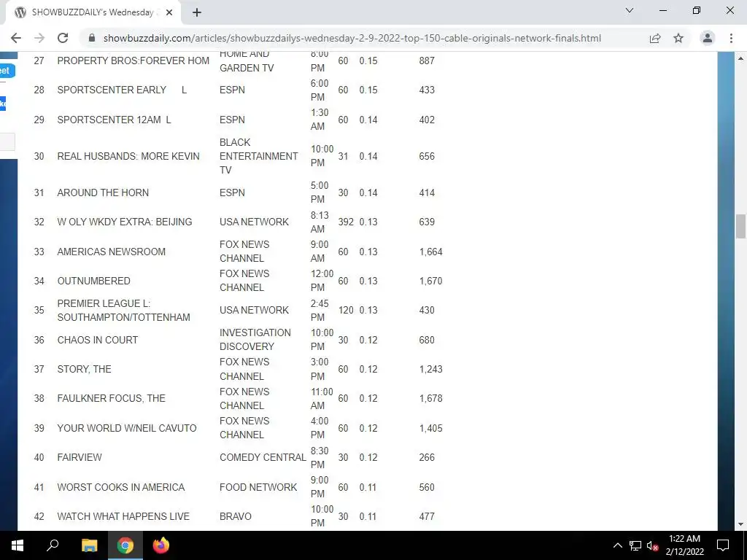This screenshot has width=747, height=560.
Task: Click the muted volume tray icon
Action: 652,545
